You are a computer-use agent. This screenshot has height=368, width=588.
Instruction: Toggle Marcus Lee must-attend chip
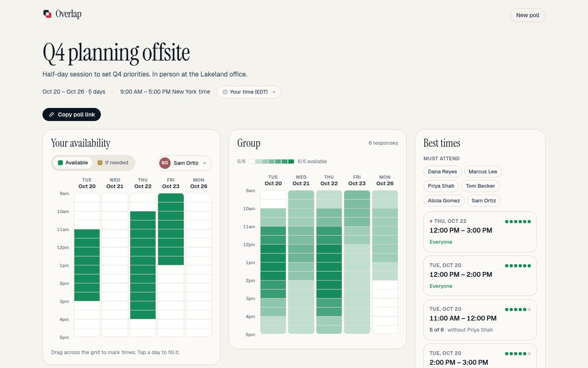click(x=483, y=172)
